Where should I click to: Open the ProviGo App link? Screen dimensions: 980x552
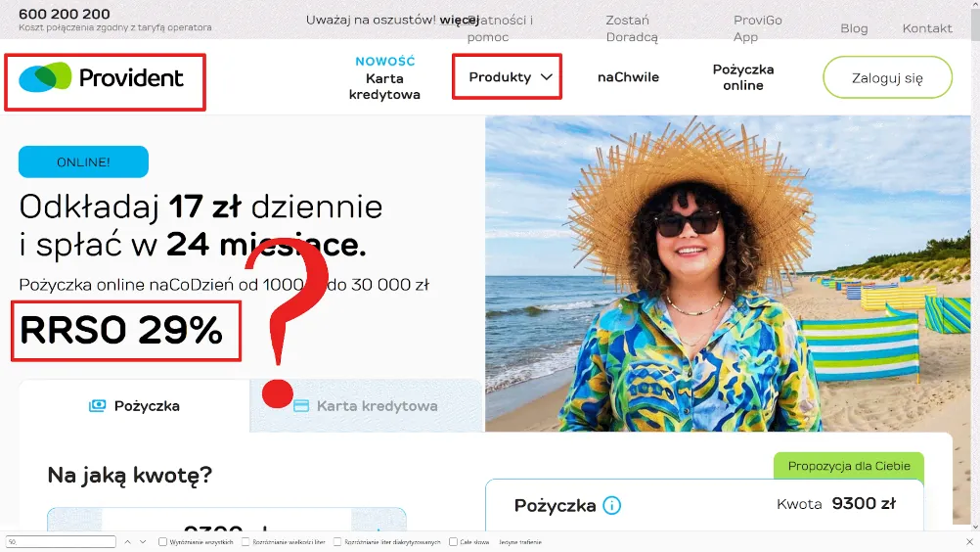click(758, 28)
